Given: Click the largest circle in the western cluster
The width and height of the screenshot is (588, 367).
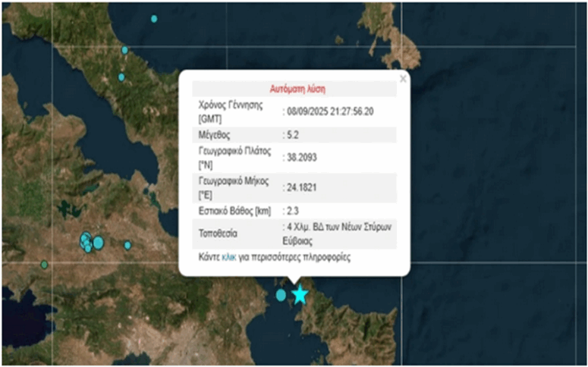Looking at the screenshot, I should [98, 243].
